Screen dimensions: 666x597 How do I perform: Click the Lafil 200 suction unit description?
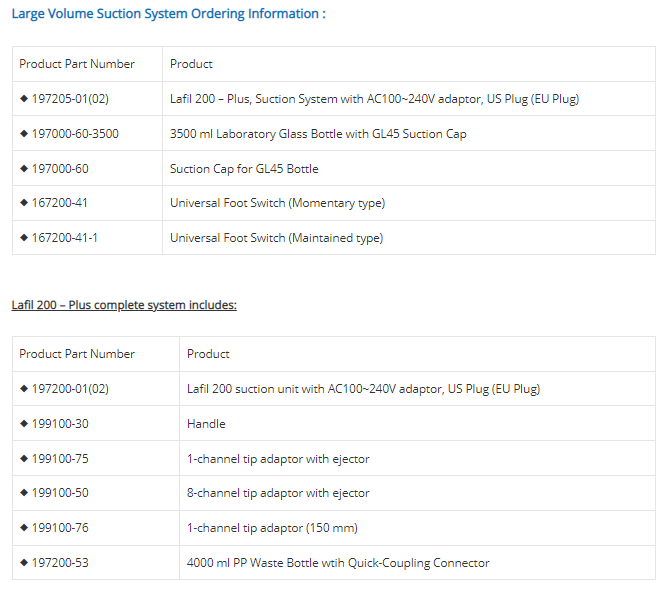pyautogui.click(x=363, y=389)
